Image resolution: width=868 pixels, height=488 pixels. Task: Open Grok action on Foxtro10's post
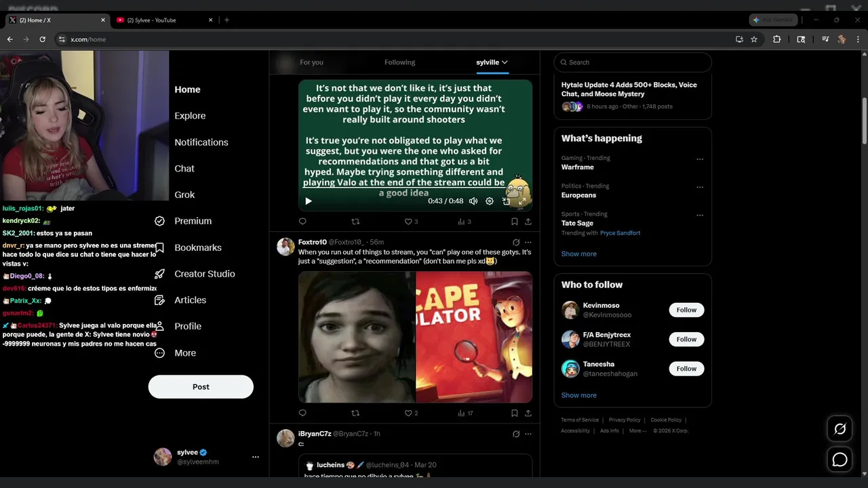(x=516, y=242)
